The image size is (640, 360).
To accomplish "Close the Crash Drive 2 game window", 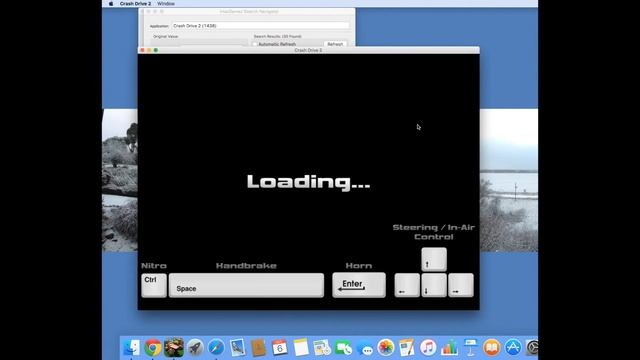I will coord(142,50).
